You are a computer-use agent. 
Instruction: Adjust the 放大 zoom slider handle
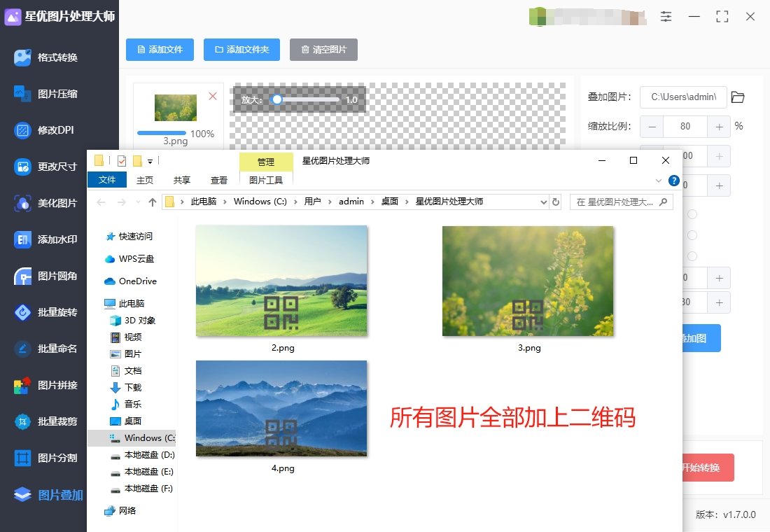277,99
